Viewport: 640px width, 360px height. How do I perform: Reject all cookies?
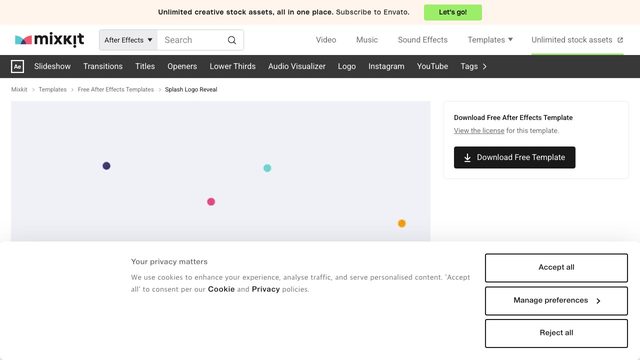(556, 333)
